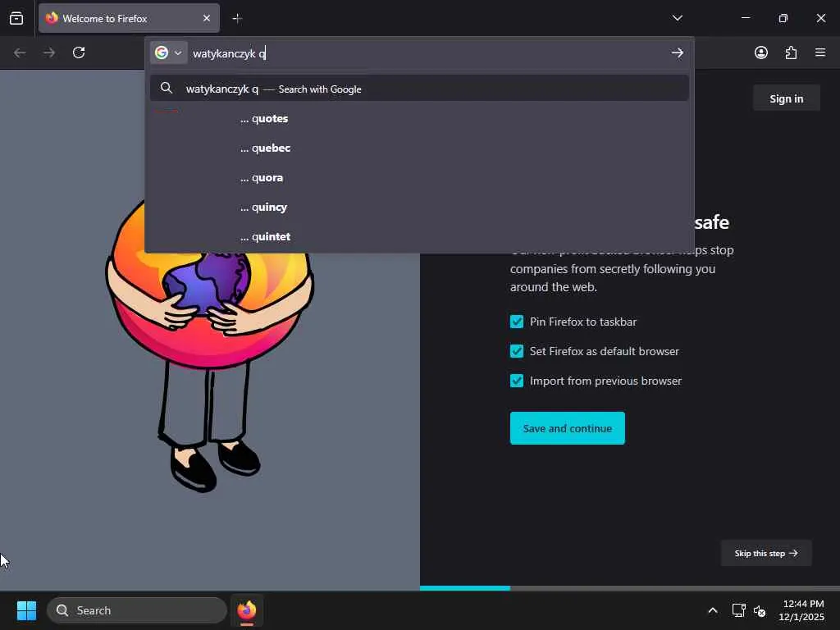840x630 pixels.
Task: Click the taskbar Search box
Action: 137,610
